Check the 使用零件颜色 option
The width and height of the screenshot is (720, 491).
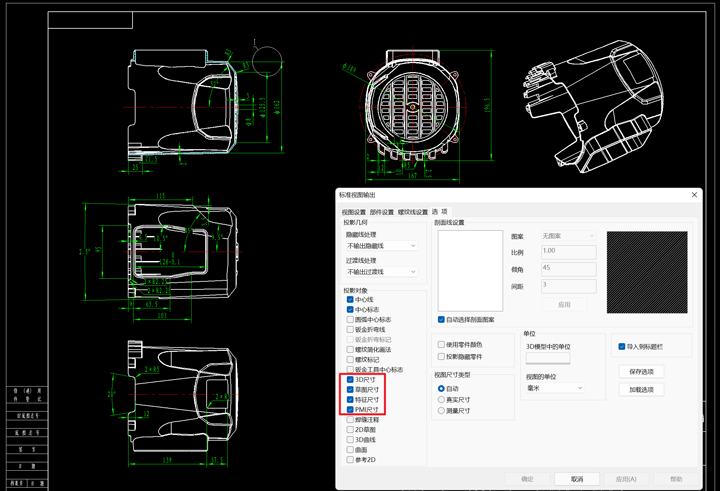(x=442, y=345)
